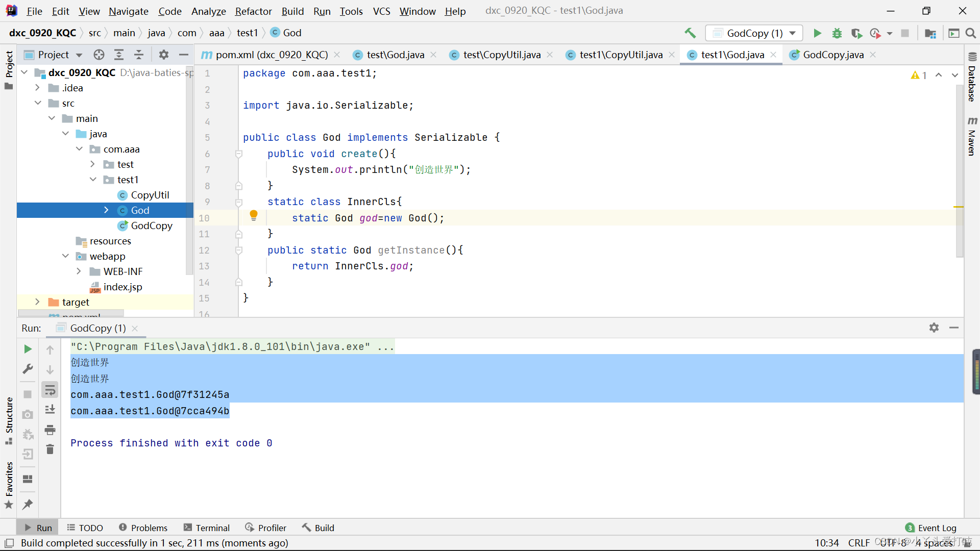Open the Maven side panel
980x551 pixels.
[x=972, y=136]
